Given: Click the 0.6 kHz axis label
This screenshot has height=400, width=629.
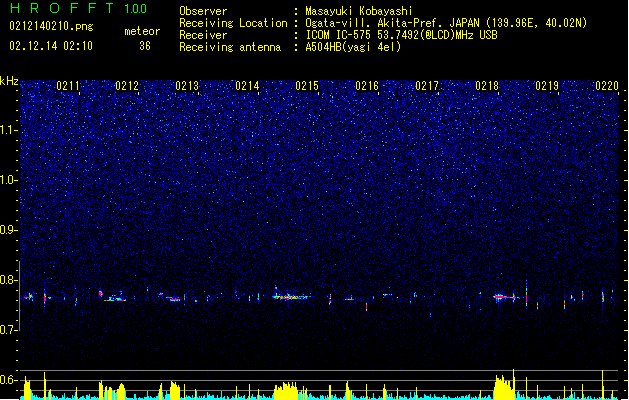Looking at the screenshot, I should click(9, 380).
